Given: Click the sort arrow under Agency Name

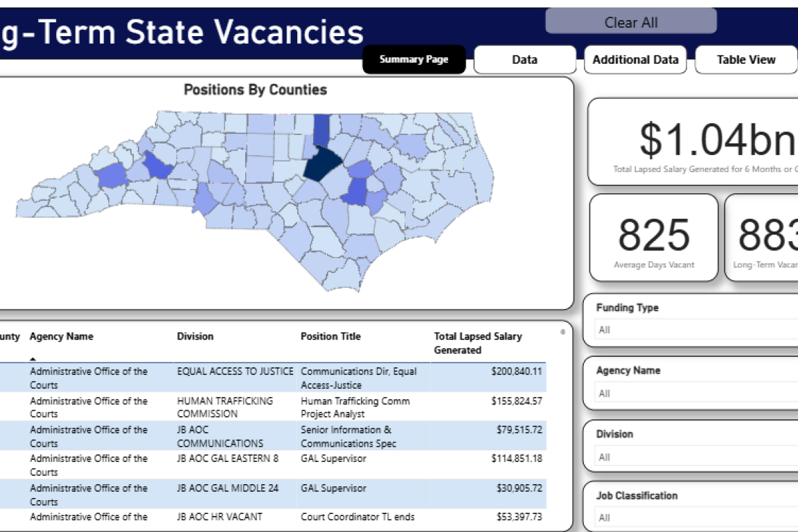Looking at the screenshot, I should (x=33, y=358).
